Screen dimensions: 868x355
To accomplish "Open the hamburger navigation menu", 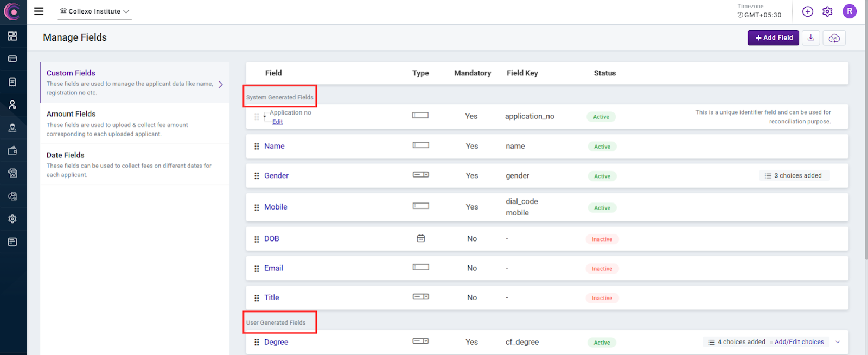I will click(39, 11).
